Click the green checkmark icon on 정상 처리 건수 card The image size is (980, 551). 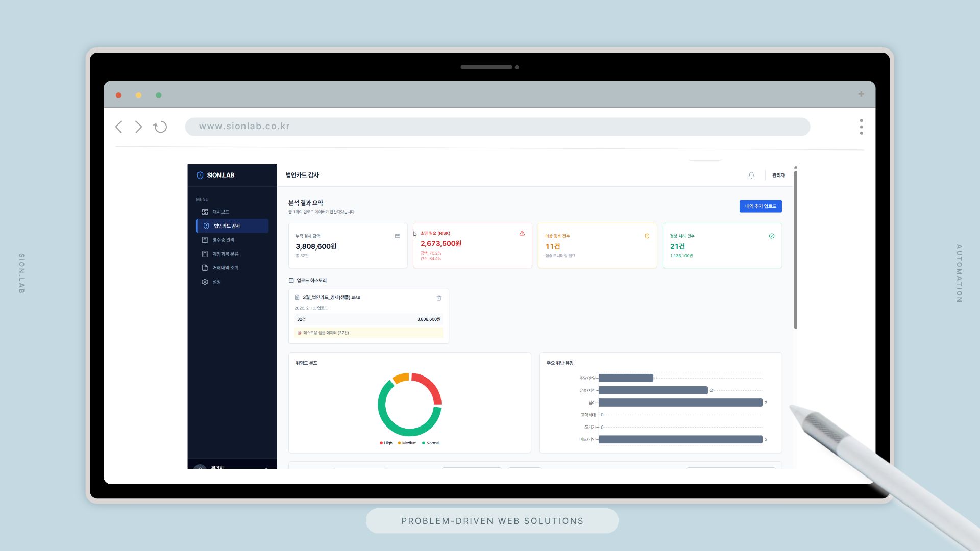(x=771, y=236)
